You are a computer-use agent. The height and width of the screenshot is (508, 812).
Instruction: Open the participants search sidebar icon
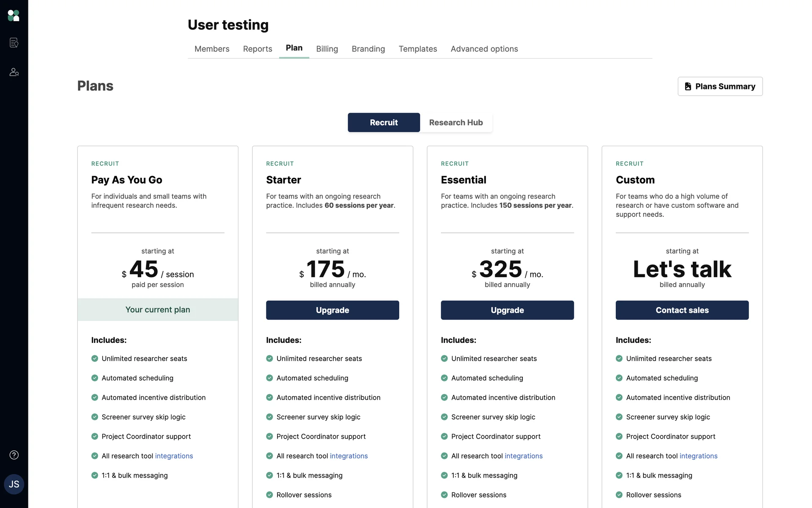pos(14,72)
